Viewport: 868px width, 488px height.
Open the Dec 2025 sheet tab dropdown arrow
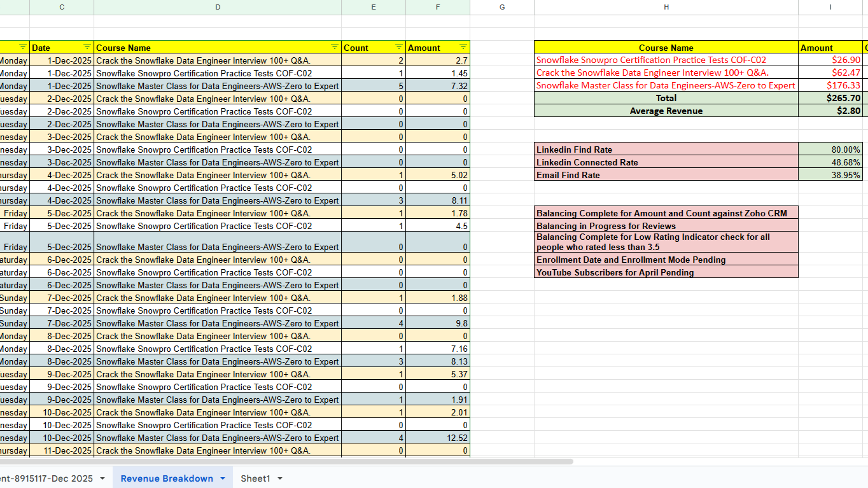102,478
